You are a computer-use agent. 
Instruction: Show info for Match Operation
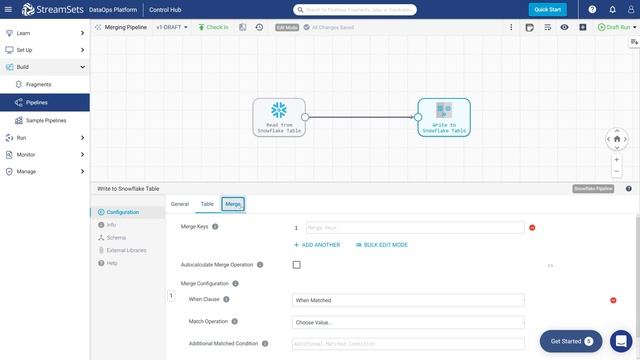point(235,322)
